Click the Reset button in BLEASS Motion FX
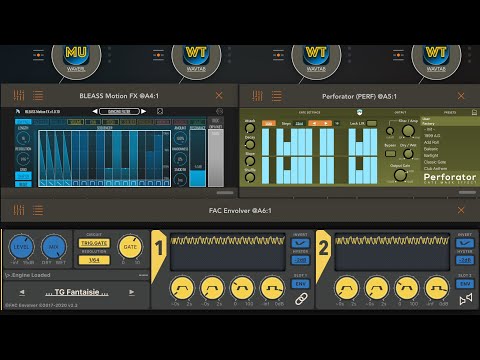480x360 pixels. coord(23,184)
